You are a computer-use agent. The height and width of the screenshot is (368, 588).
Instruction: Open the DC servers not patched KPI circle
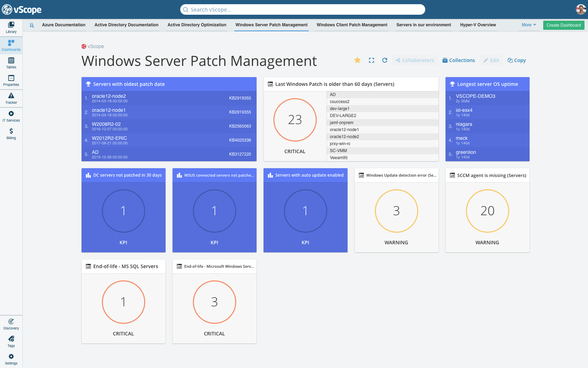(x=123, y=211)
